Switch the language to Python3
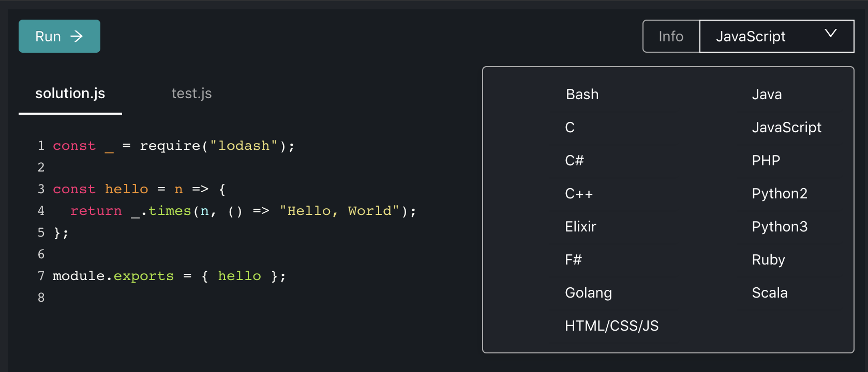868x372 pixels. coord(780,227)
